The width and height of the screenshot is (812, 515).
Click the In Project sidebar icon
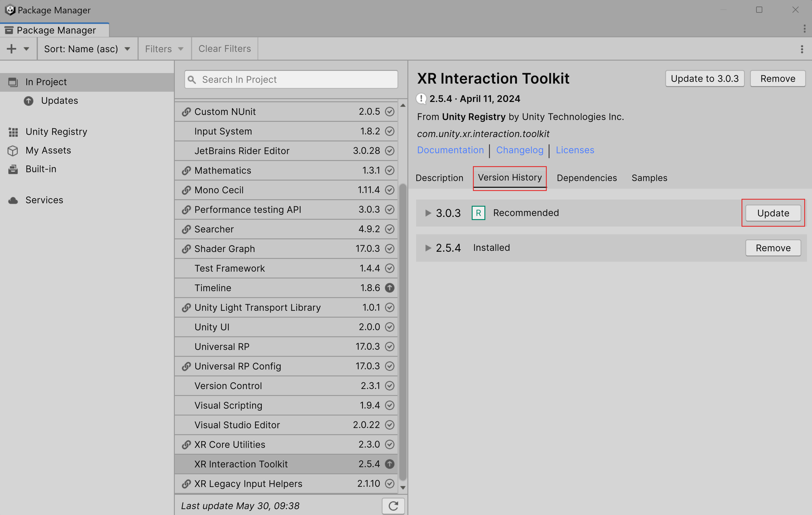coord(13,82)
